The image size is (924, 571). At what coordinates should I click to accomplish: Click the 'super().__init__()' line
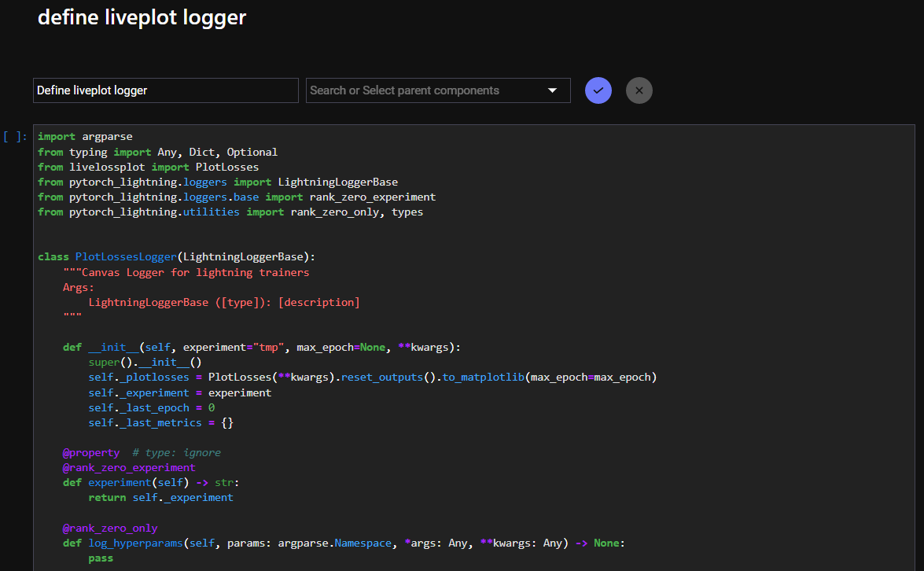click(x=145, y=363)
